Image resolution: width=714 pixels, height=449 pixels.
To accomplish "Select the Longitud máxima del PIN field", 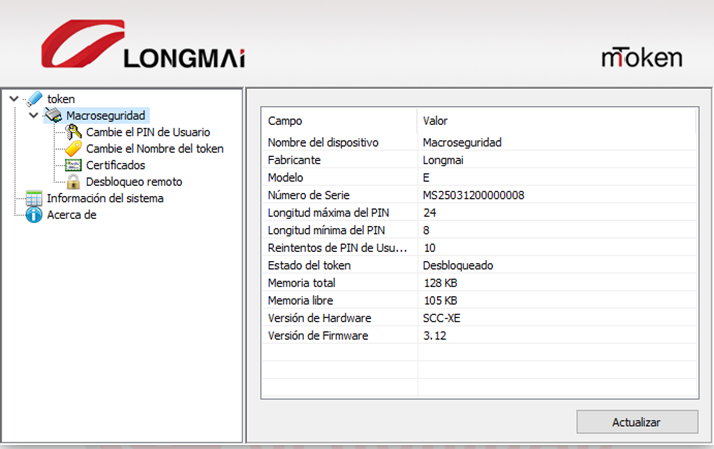I will (328, 213).
